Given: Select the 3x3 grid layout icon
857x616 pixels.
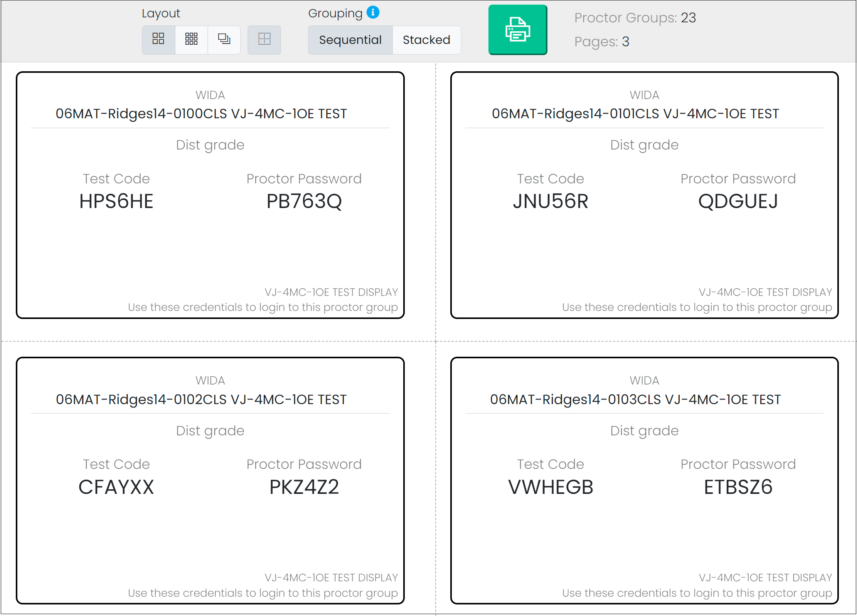Looking at the screenshot, I should (x=191, y=40).
